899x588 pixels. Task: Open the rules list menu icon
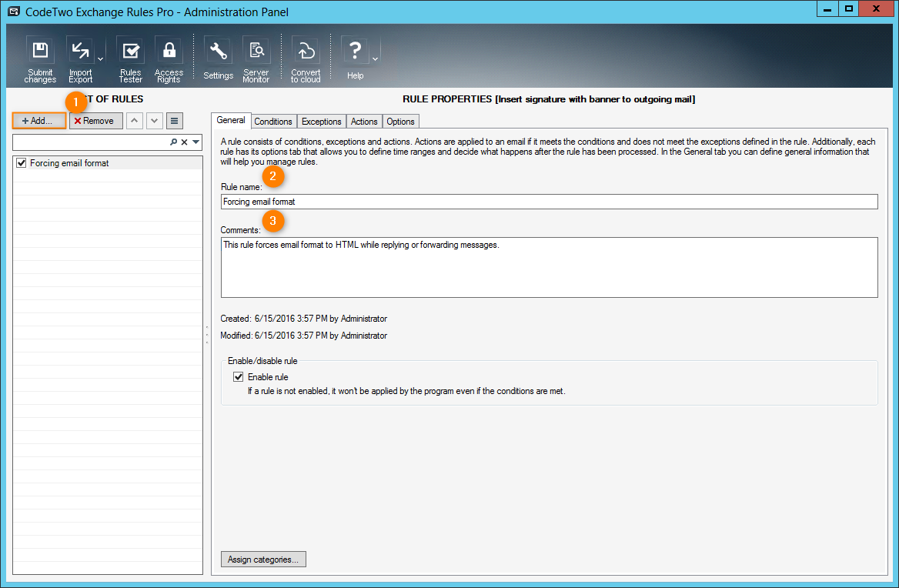pyautogui.click(x=174, y=121)
